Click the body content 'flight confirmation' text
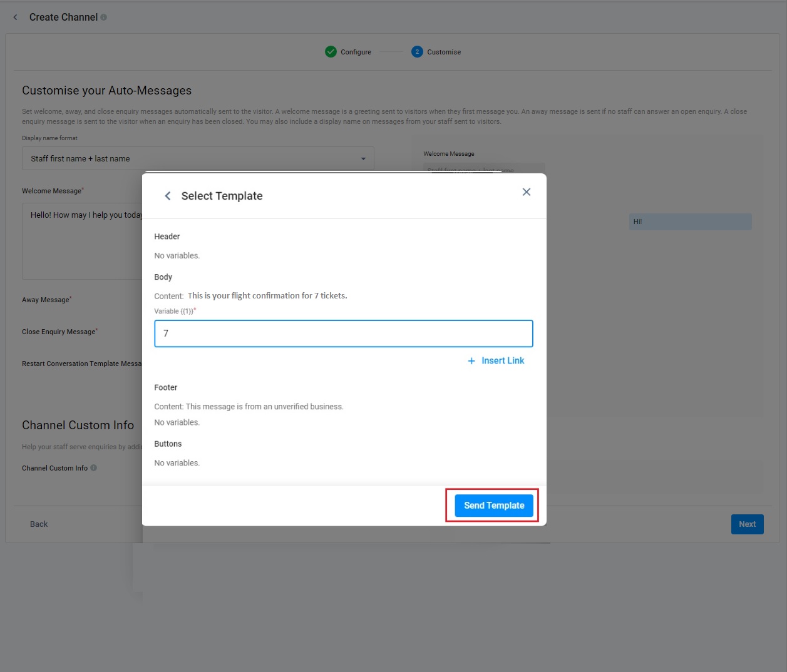This screenshot has height=672, width=787. click(x=267, y=296)
